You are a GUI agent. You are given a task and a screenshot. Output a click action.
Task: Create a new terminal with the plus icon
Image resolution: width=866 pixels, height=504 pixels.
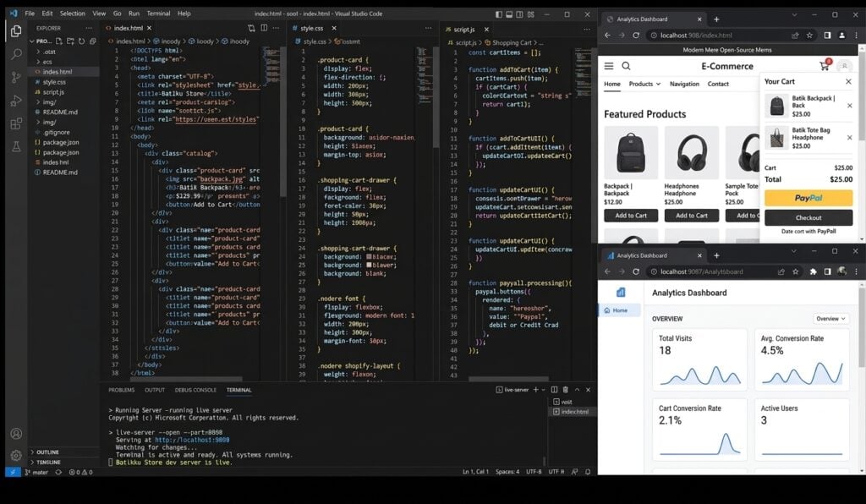[x=535, y=390]
